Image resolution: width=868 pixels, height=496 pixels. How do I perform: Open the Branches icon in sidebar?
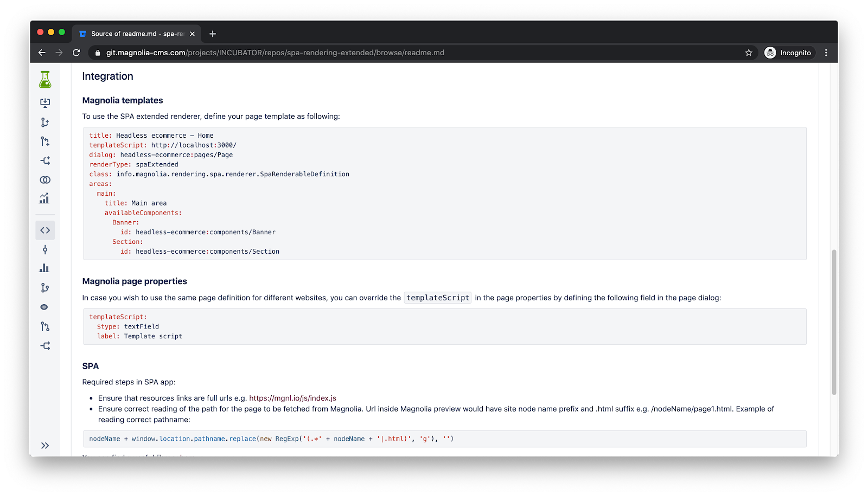(45, 288)
